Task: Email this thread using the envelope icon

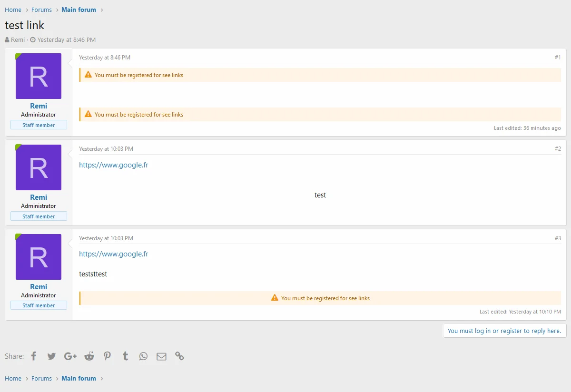Action: coord(161,356)
